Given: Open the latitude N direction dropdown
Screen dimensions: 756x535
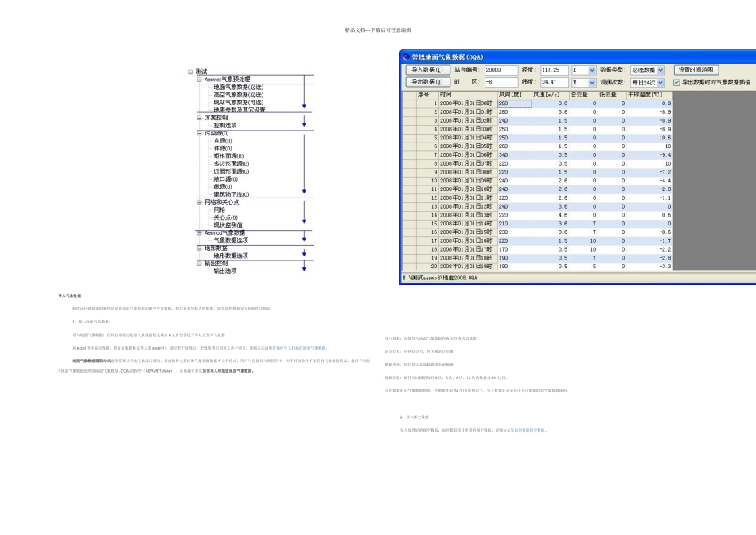Looking at the screenshot, I should [591, 83].
